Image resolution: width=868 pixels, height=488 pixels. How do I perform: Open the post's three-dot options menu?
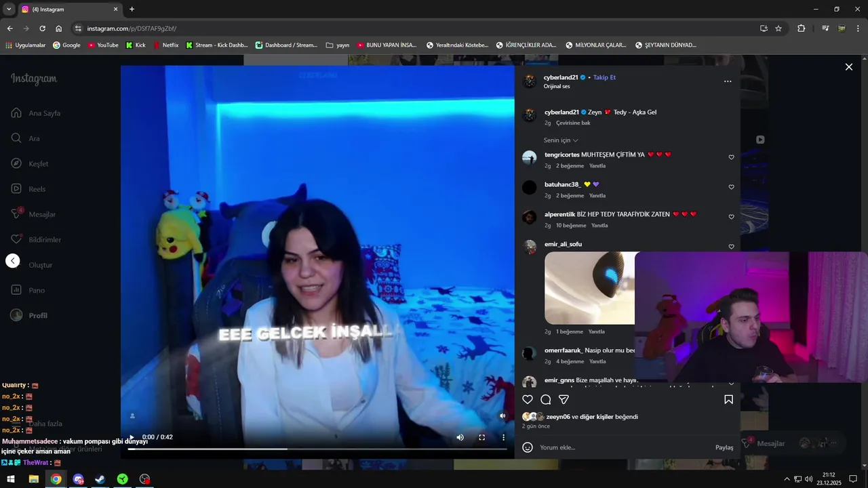(x=728, y=81)
